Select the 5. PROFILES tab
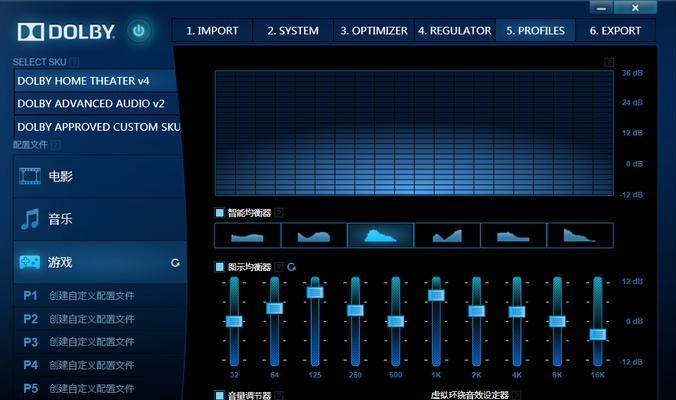The width and height of the screenshot is (676, 400). (x=535, y=31)
